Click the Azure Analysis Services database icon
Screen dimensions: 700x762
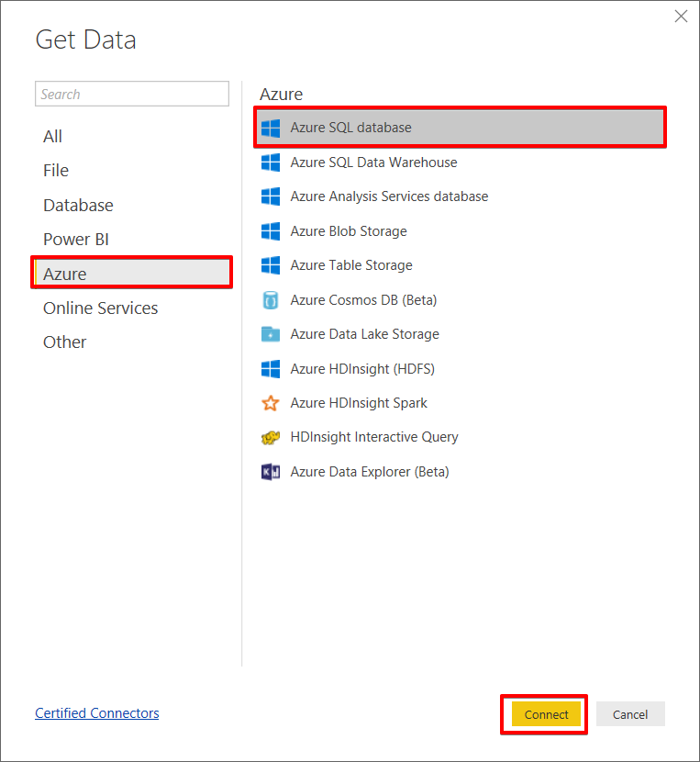271,196
